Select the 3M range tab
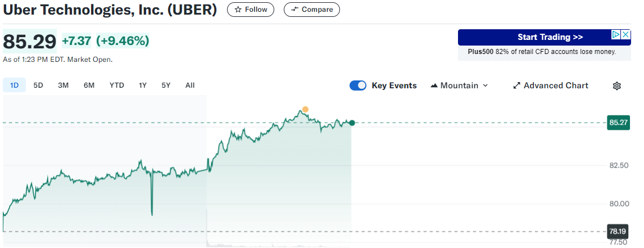Viewport: 644px width, 248px height. [x=63, y=85]
